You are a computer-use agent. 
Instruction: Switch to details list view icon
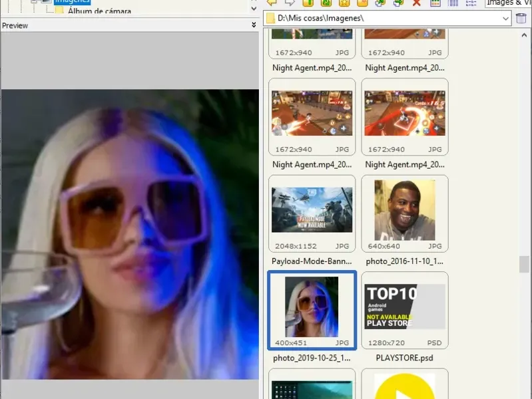(x=453, y=3)
